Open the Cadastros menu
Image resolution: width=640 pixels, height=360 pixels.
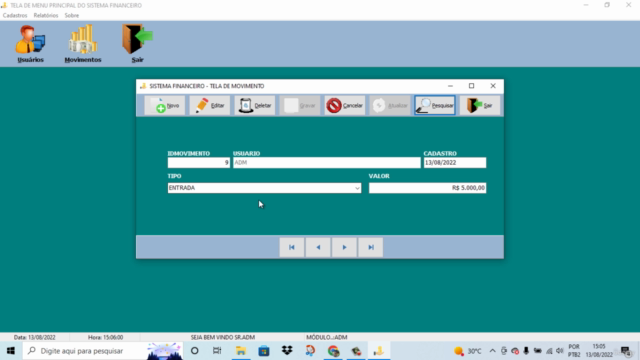tap(15, 16)
